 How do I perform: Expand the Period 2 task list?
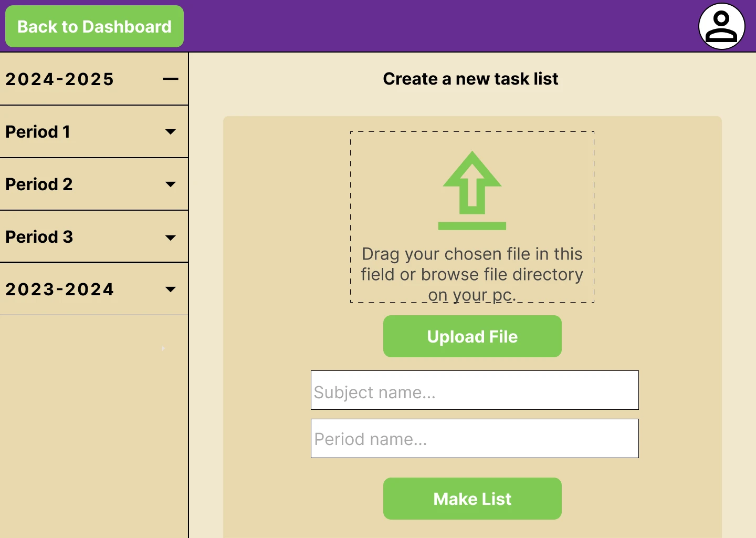pos(170,184)
